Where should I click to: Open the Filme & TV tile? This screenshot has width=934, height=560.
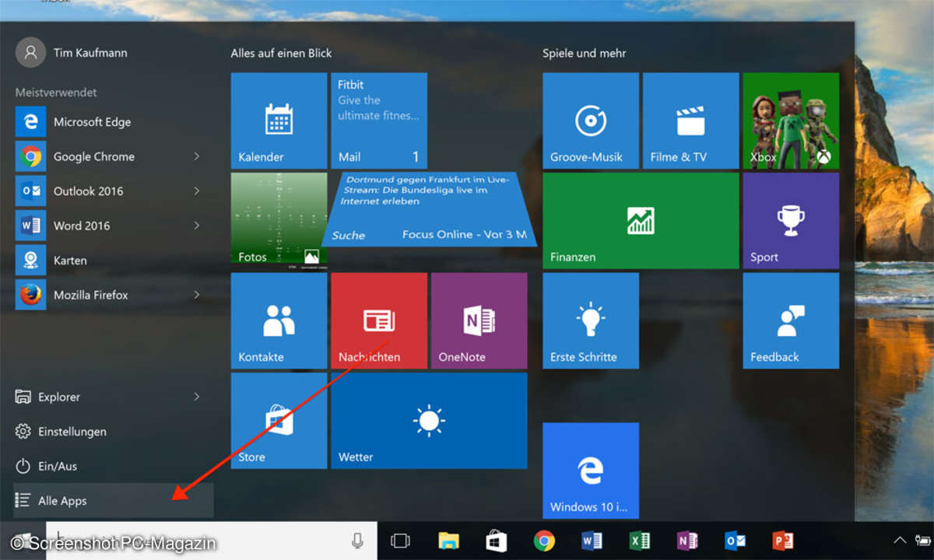(690, 121)
